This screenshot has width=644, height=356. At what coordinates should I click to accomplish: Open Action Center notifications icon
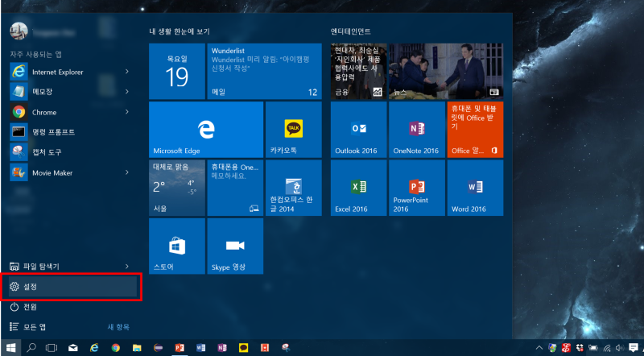pos(634,348)
